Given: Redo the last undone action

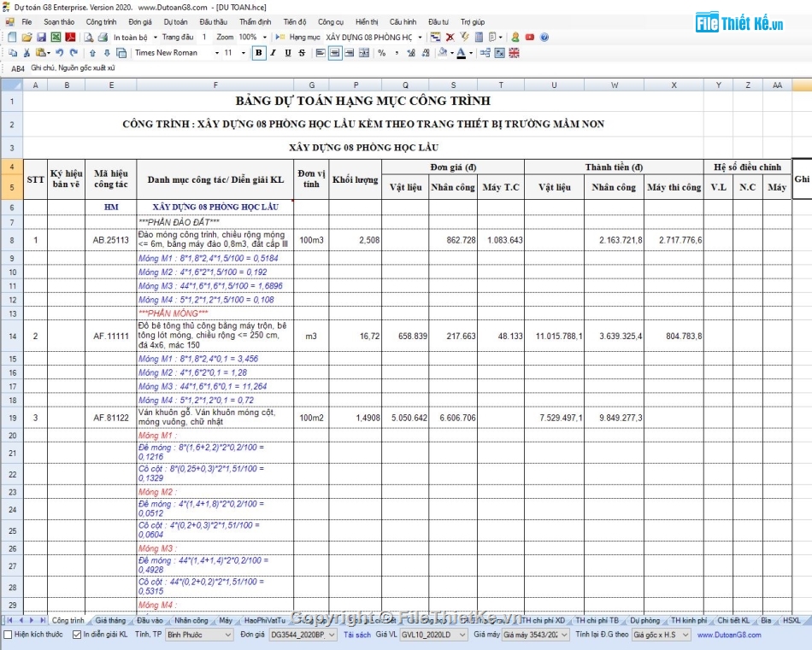Looking at the screenshot, I should [74, 53].
